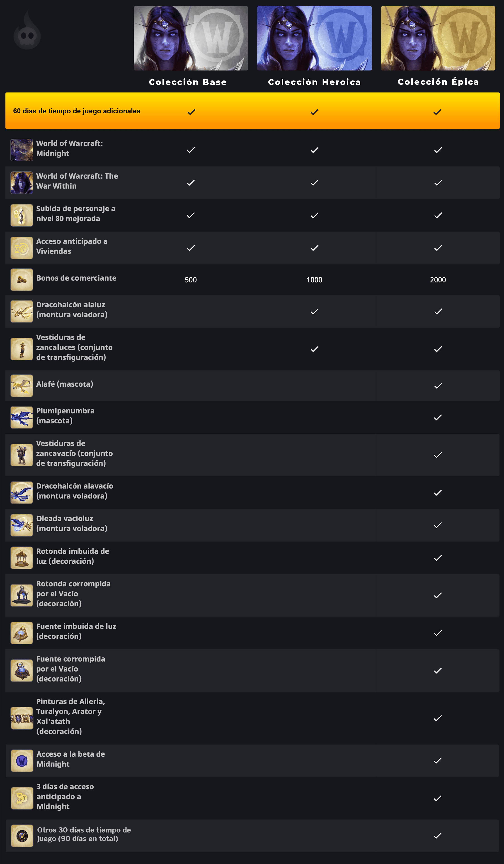Click the World of Warcraft: Midnight icon
The width and height of the screenshot is (504, 864).
pos(22,150)
